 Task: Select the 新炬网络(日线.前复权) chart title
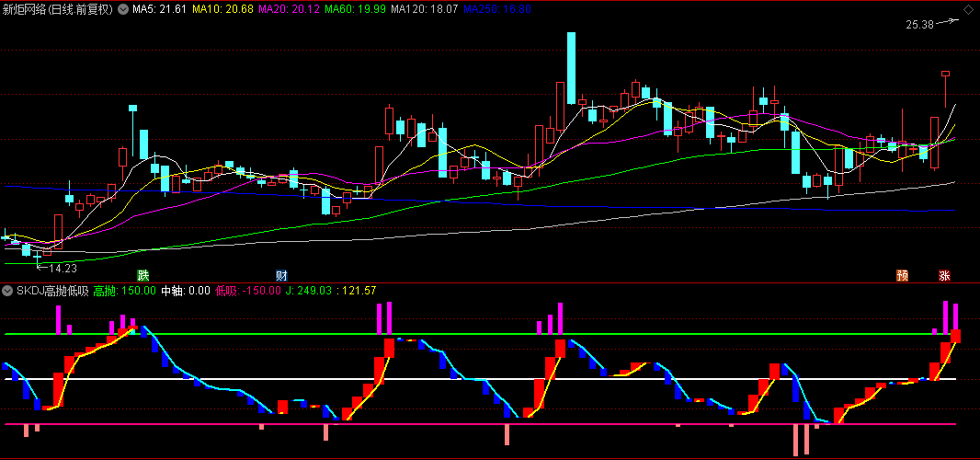(x=59, y=9)
